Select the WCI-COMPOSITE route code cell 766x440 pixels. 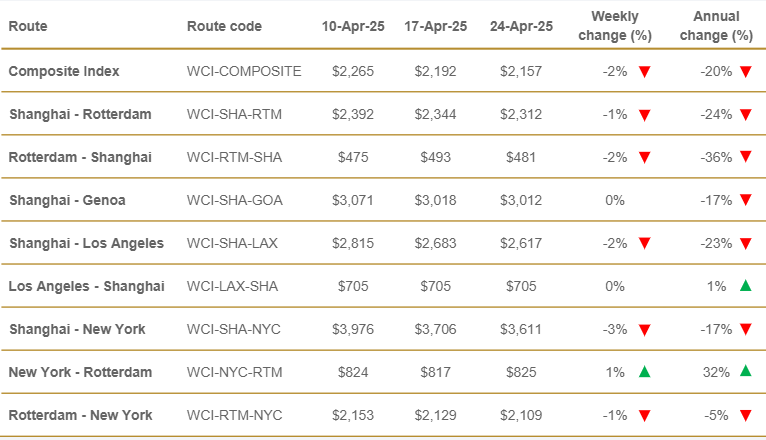(244, 71)
